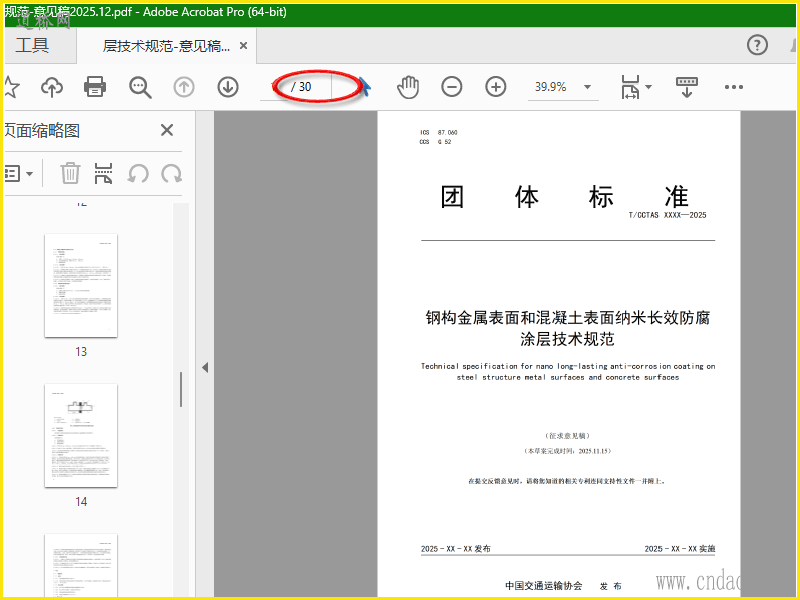Click the Chinese title 钢构金属表面和混凝土表面纳米长效防腐

pyautogui.click(x=568, y=318)
